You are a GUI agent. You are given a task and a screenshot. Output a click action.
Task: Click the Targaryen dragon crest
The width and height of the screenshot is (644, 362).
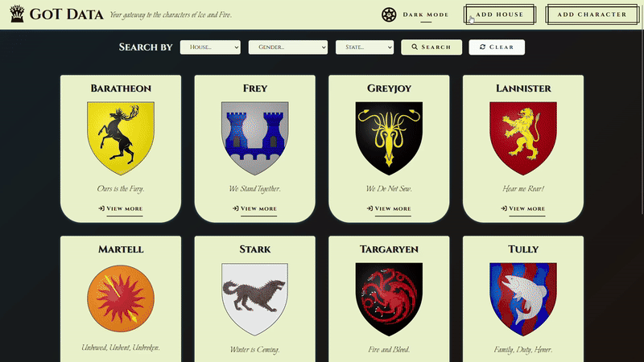(x=389, y=299)
